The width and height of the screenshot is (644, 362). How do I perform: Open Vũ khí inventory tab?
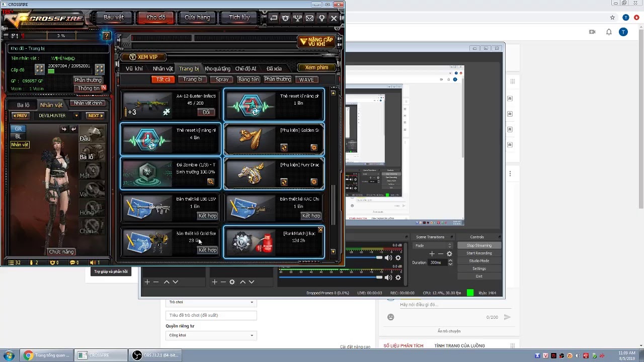click(134, 68)
